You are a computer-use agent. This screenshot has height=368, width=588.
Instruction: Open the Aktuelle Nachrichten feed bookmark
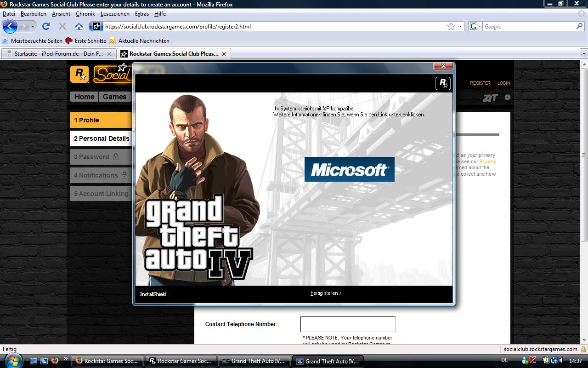[x=139, y=41]
